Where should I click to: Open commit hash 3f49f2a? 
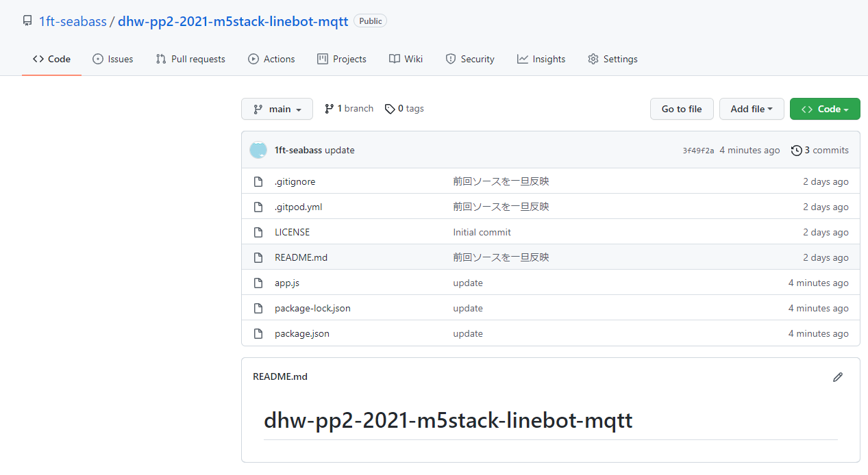point(698,151)
